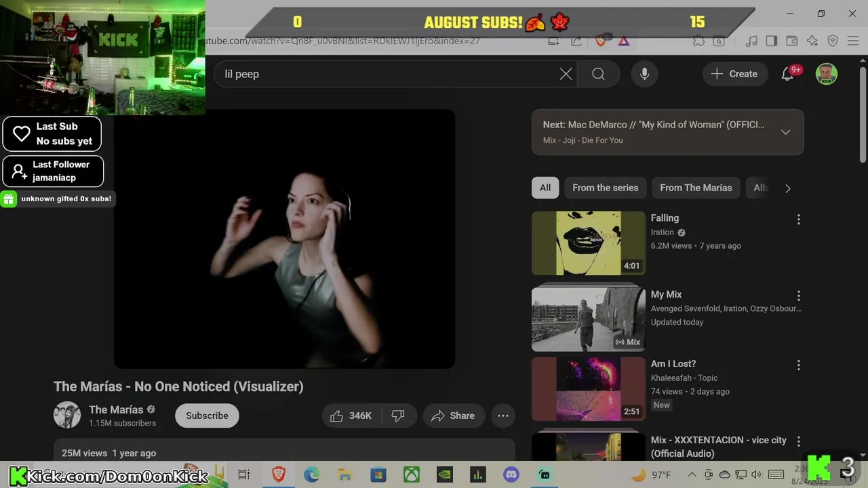Image resolution: width=868 pixels, height=488 pixels.
Task: Open more actions menu below video
Action: [503, 415]
